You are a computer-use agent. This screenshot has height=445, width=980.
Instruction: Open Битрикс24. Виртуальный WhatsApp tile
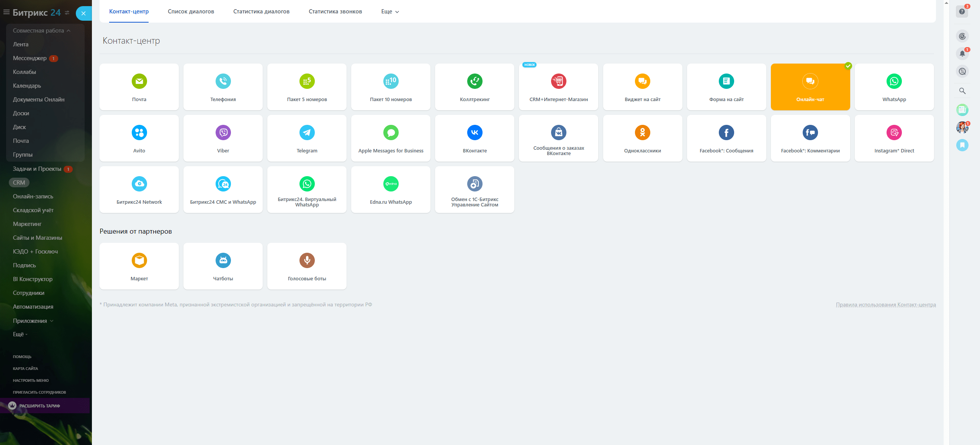(x=307, y=190)
